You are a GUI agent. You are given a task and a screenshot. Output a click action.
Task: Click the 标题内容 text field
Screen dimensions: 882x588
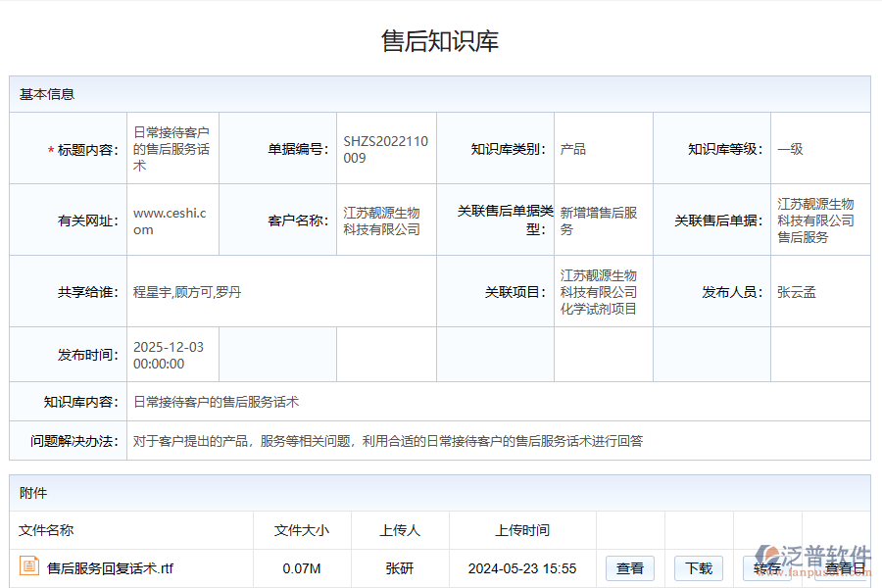tap(171, 147)
